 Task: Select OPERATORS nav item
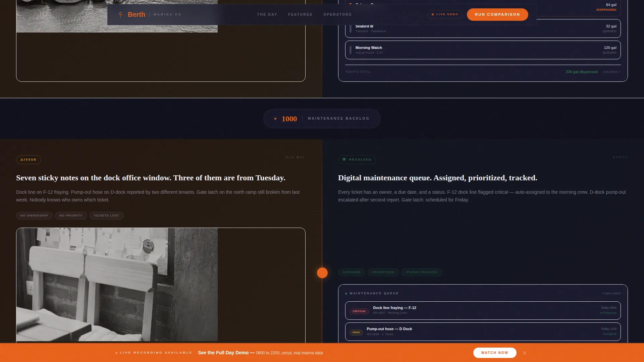(337, 14)
